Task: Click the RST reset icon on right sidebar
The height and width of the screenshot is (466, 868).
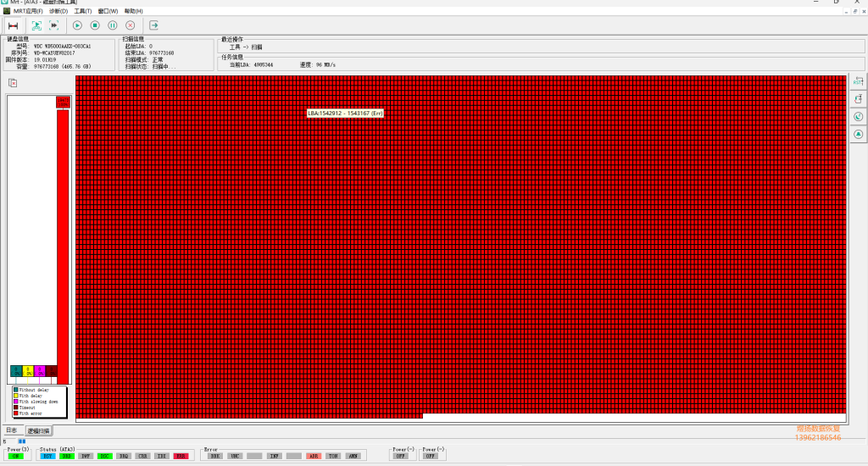Action: (x=858, y=81)
